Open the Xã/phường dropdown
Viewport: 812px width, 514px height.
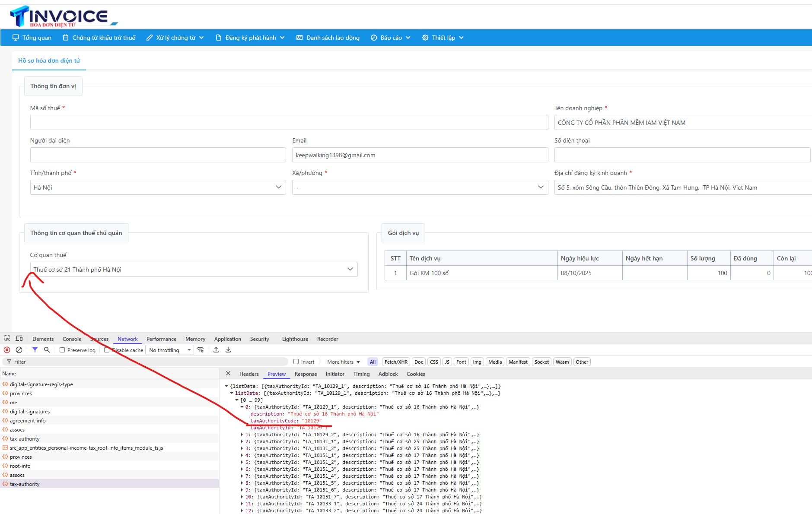(420, 187)
